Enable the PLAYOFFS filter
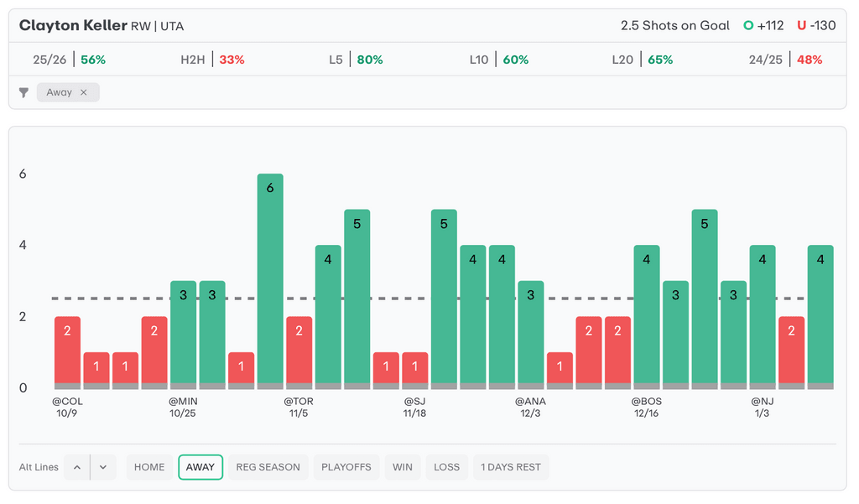Screen dimensions: 859x504 tap(346, 467)
